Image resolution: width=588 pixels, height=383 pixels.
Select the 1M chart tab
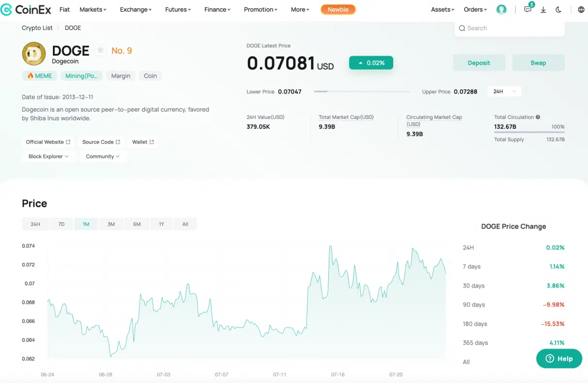pos(86,224)
